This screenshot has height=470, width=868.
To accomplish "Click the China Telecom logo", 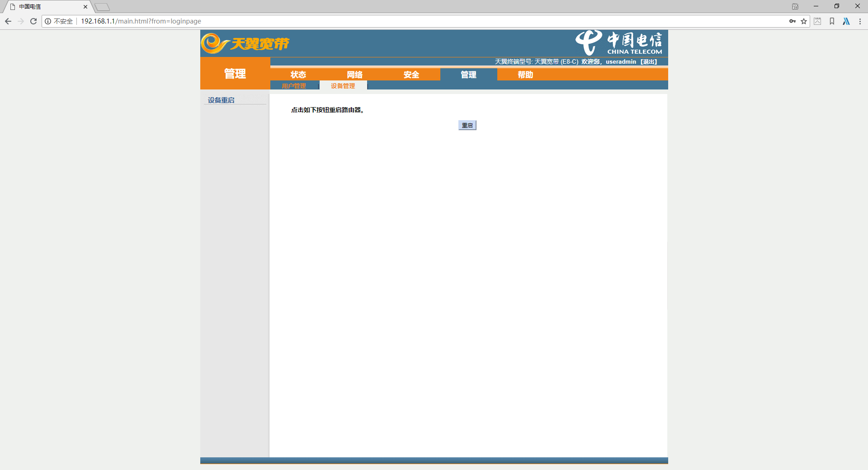I will pos(618,43).
